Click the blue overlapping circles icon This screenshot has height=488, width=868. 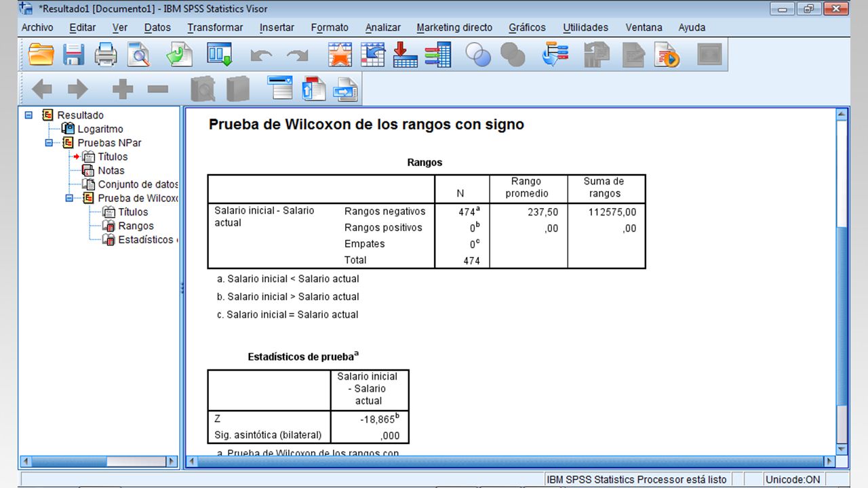pyautogui.click(x=478, y=55)
